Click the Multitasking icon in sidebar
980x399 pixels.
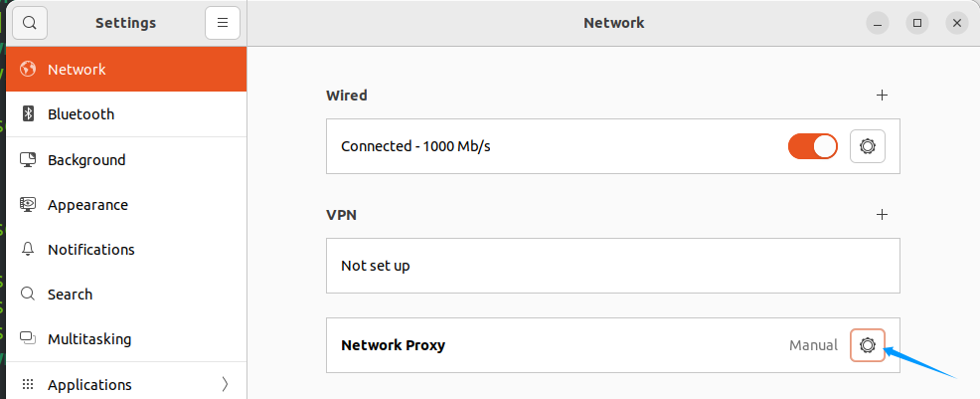pyautogui.click(x=28, y=339)
